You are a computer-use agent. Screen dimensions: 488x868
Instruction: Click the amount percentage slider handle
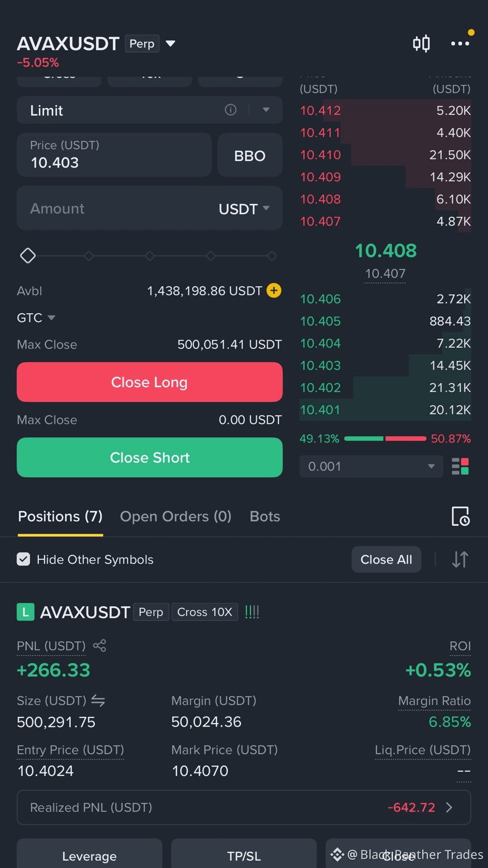point(28,256)
